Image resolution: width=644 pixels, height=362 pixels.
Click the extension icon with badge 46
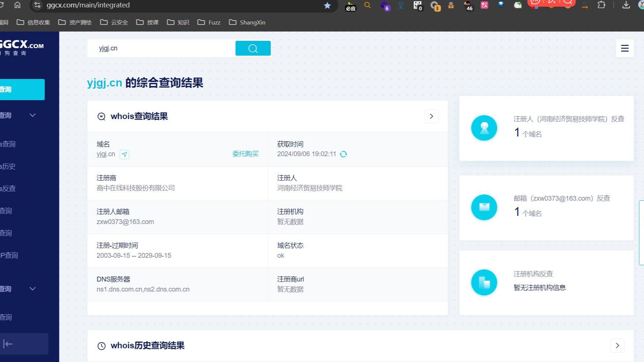pos(468,6)
